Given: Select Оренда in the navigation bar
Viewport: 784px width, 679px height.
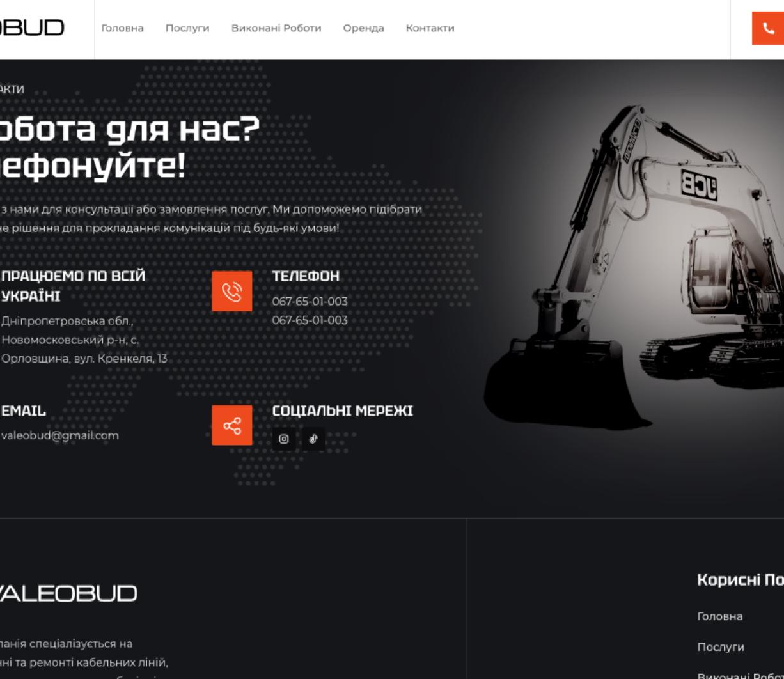Looking at the screenshot, I should pos(363,28).
